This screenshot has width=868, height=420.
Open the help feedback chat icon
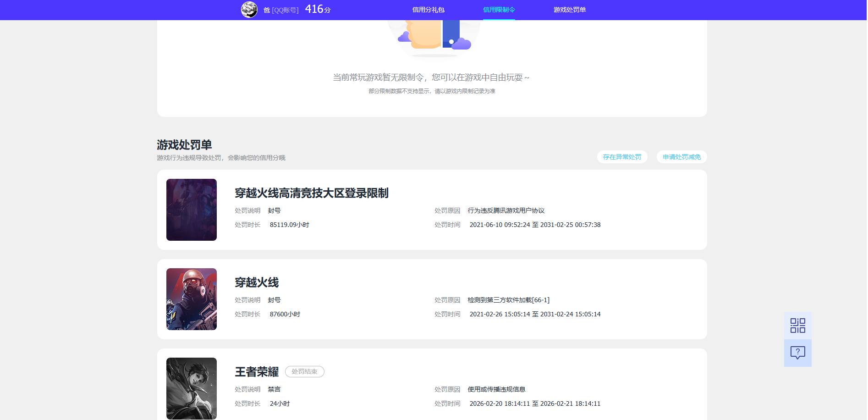798,353
